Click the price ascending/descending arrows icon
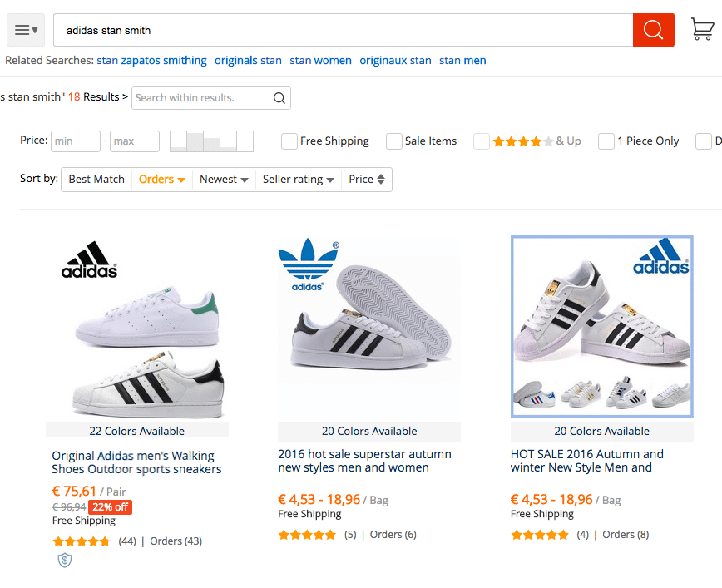The height and width of the screenshot is (588, 722). pyautogui.click(x=381, y=179)
